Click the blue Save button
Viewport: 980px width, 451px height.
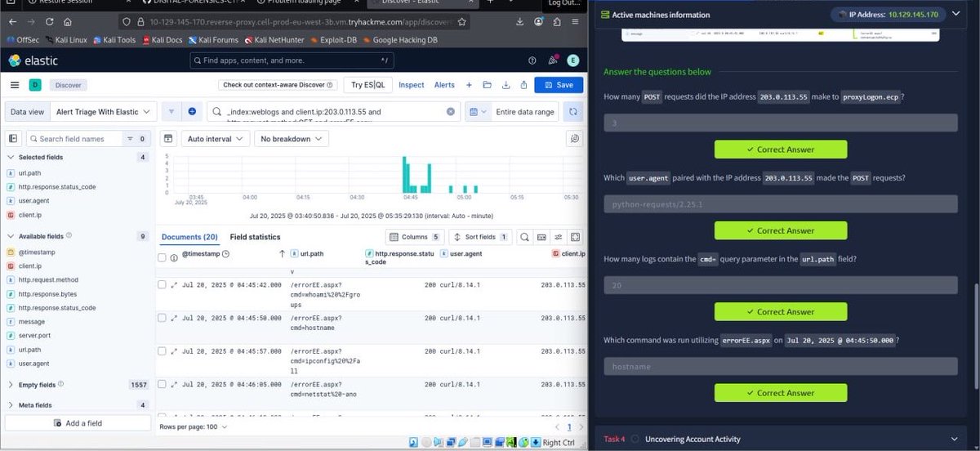[559, 85]
